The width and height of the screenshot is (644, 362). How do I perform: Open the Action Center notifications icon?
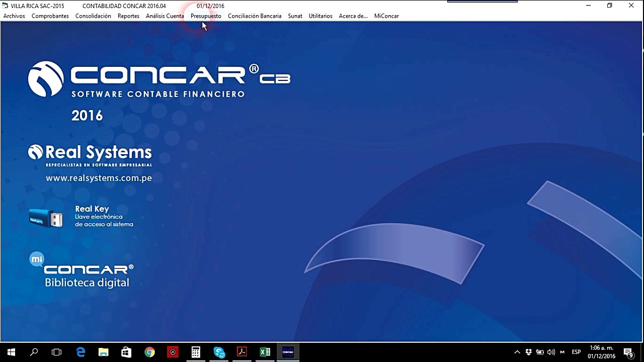pos(628,352)
